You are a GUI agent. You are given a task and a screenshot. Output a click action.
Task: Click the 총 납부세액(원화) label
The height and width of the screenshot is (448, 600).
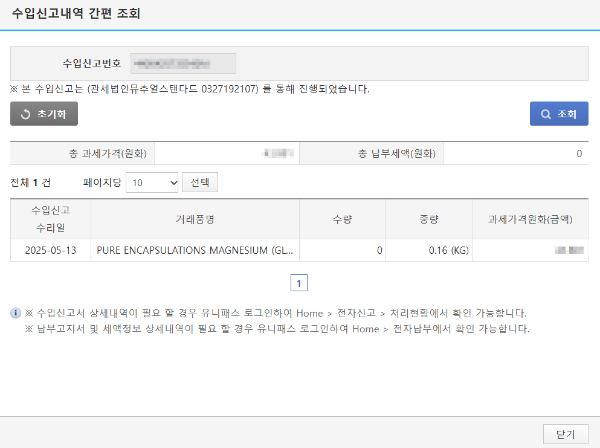pos(397,153)
